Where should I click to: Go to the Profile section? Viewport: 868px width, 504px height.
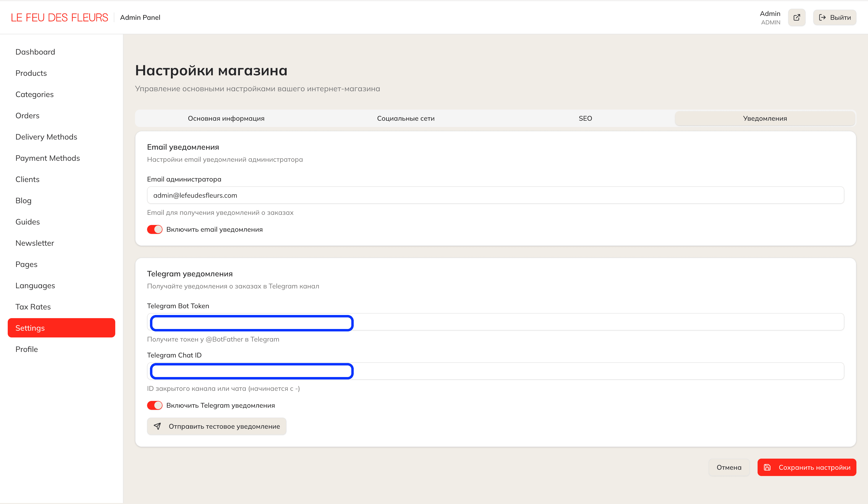[27, 349]
